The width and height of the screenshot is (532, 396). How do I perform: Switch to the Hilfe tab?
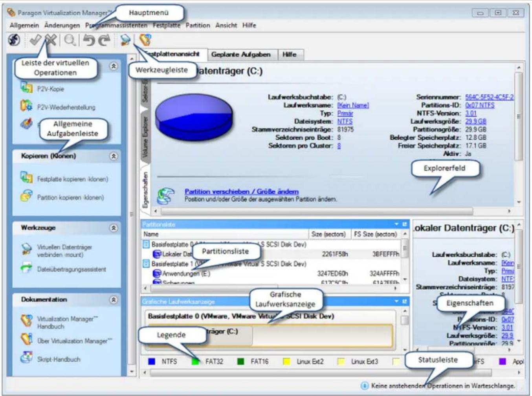point(290,55)
